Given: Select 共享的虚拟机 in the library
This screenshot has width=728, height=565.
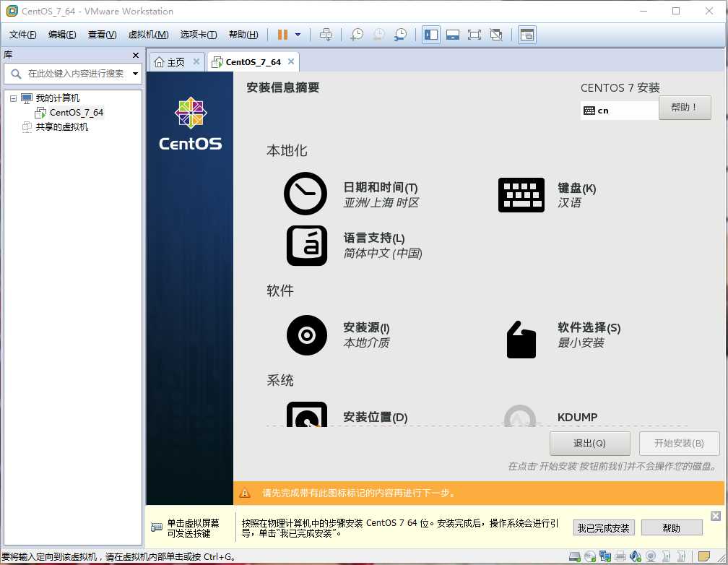Looking at the screenshot, I should click(62, 127).
